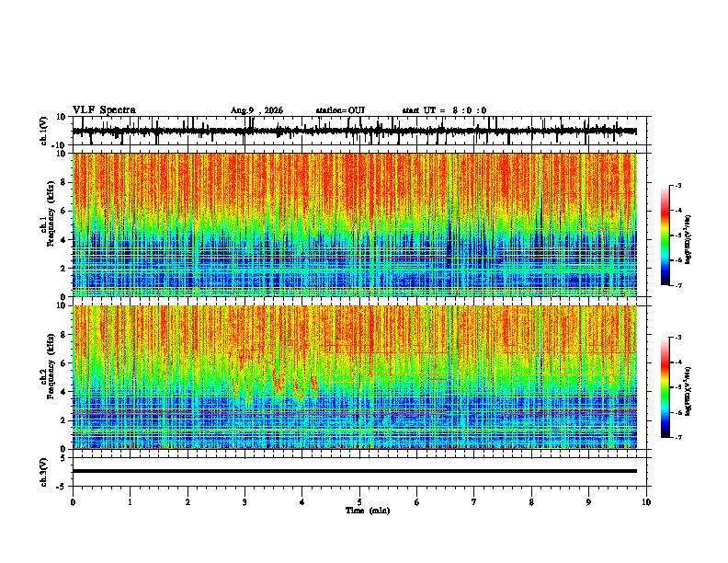Click the "-7" label below ch.2 color bar
The width and height of the screenshot is (728, 563).
coord(677,438)
